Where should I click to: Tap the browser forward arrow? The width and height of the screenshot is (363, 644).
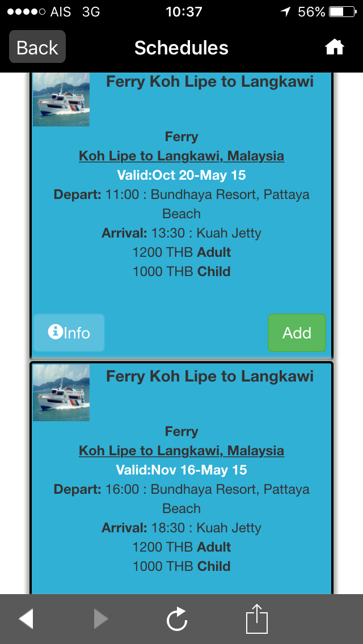point(100,618)
